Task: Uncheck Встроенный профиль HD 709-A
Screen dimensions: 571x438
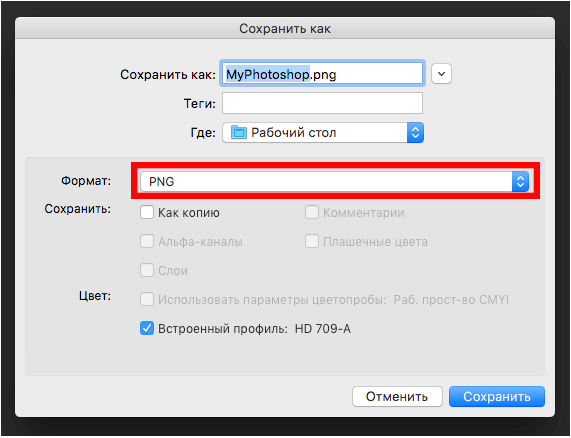Action: (x=147, y=328)
